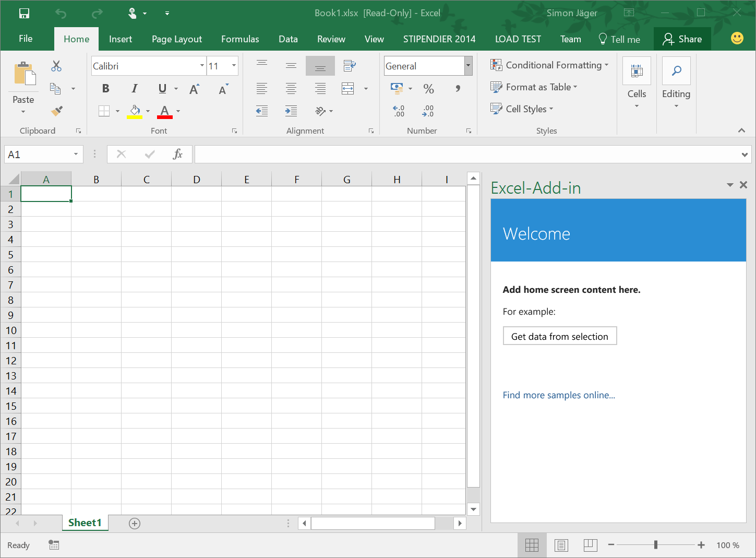Switch to Page Break Preview view
This screenshot has height=558, width=756.
click(x=591, y=545)
